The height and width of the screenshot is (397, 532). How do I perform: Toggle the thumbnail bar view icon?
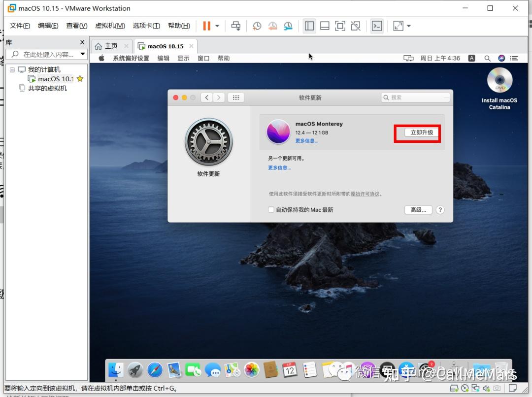point(325,26)
